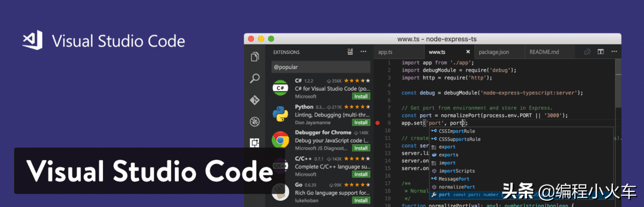
Task: Open the Debug icon in activity bar
Action: click(254, 122)
